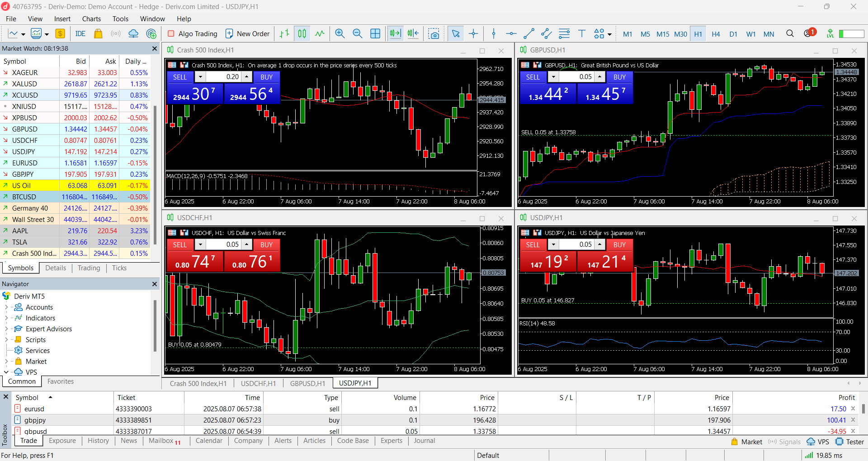Click BUY 0.80 76 on USDCHF chart
868x461 pixels.
coord(252,261)
